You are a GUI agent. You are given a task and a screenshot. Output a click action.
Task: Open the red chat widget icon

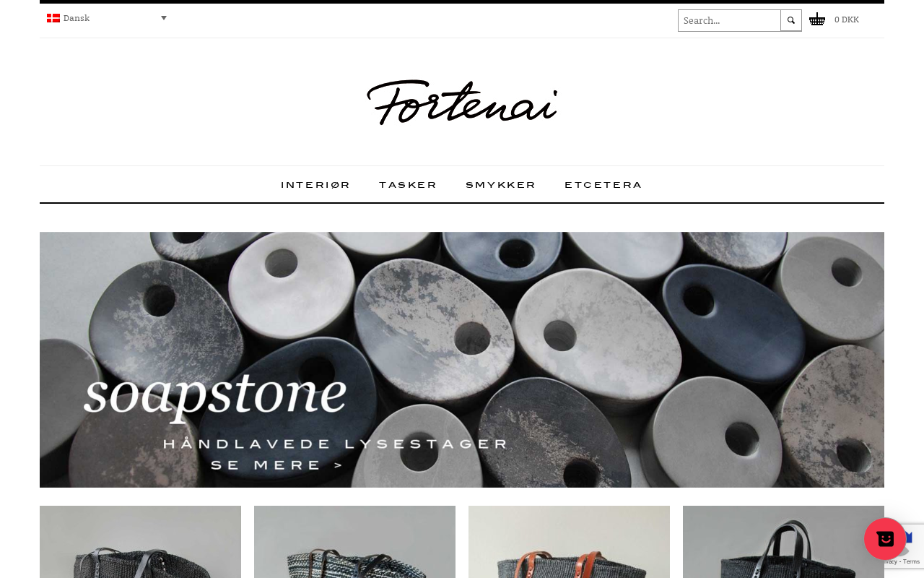[x=885, y=538]
